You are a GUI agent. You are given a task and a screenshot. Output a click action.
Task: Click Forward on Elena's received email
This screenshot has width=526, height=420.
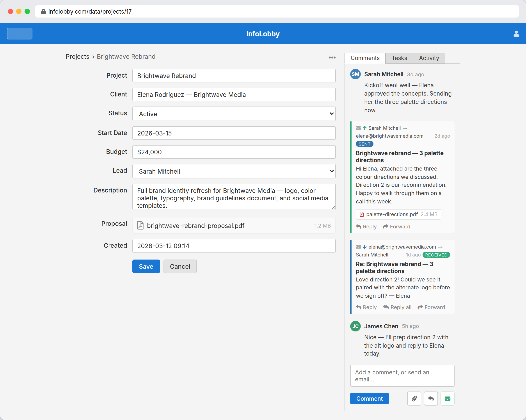click(431, 307)
